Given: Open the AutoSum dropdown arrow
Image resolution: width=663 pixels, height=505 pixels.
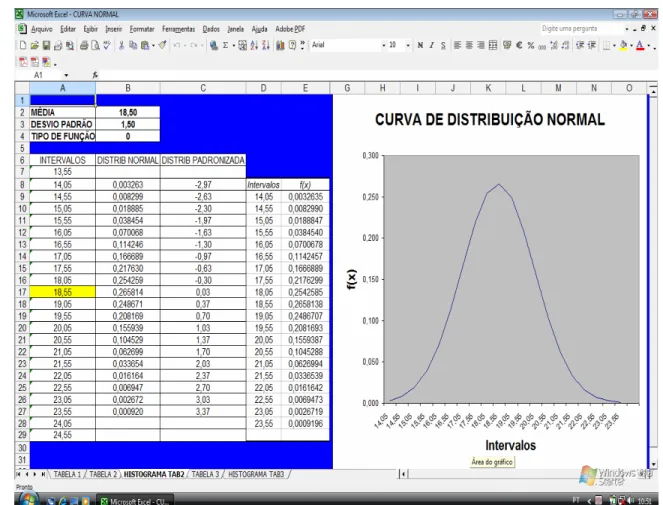Looking at the screenshot, I should (233, 45).
